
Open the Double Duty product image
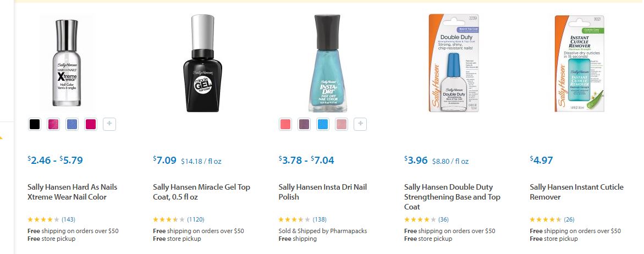(454, 63)
